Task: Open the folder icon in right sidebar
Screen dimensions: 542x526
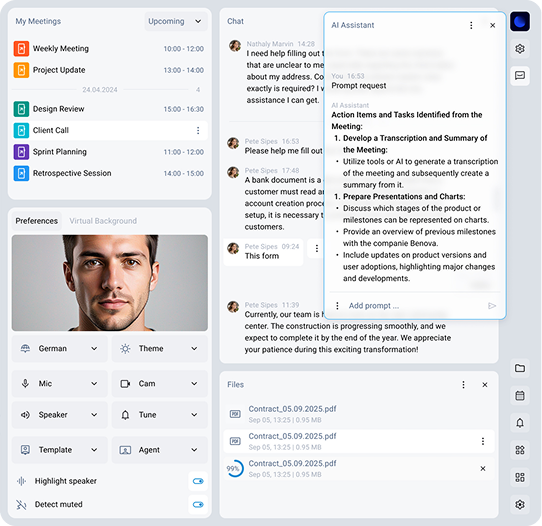Action: [x=520, y=368]
